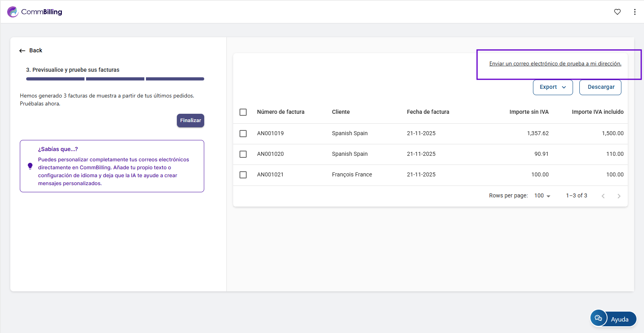Open the Rows per page selector
The image size is (644, 333).
[x=542, y=196]
